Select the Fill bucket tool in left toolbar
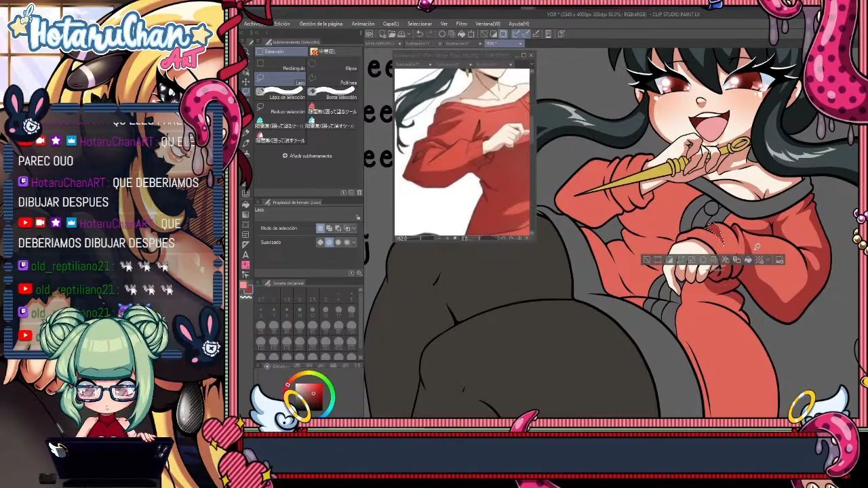 [x=245, y=205]
